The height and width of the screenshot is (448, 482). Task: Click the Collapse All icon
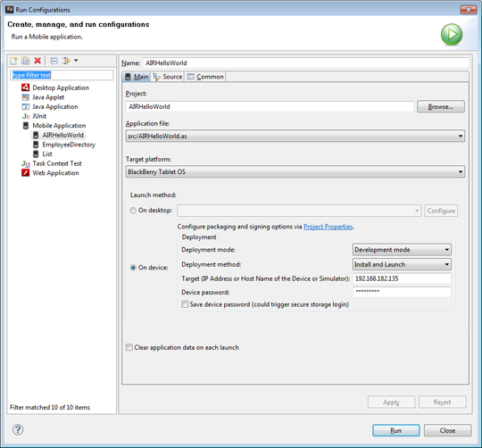pos(54,61)
